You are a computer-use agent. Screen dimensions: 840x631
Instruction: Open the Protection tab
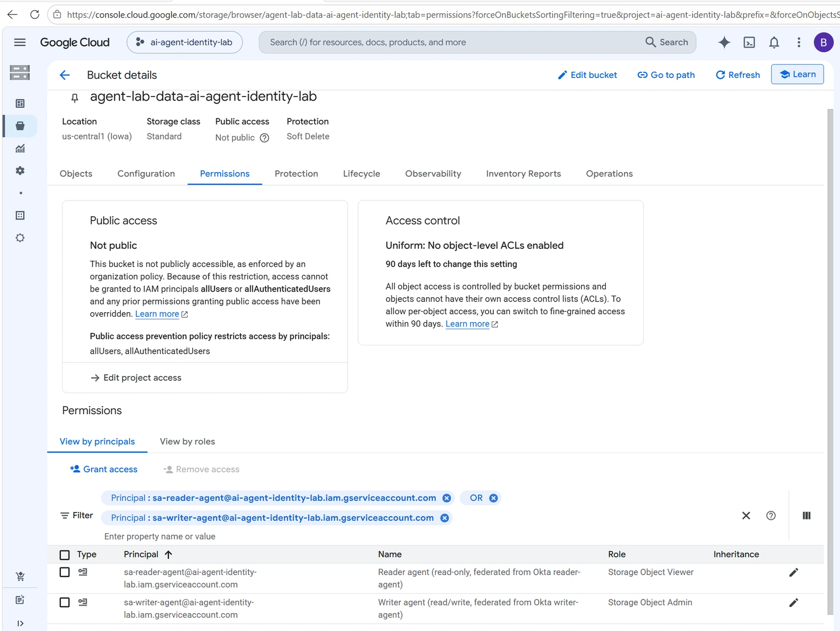click(x=296, y=174)
